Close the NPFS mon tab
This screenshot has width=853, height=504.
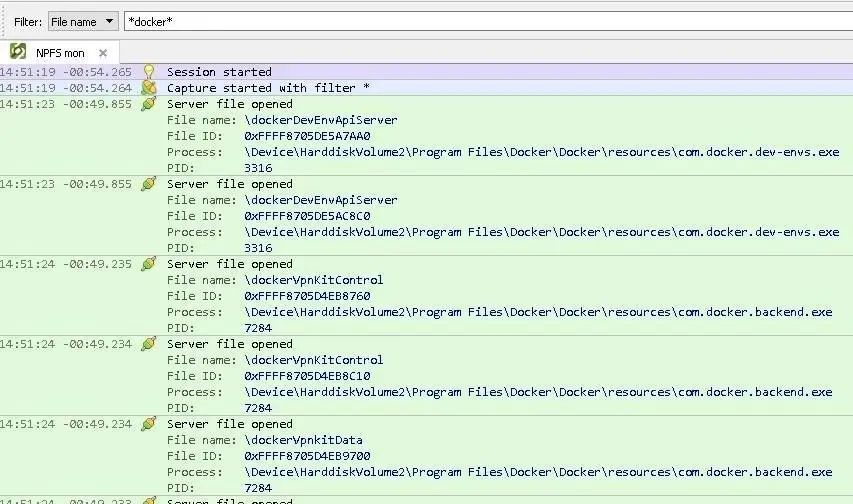coord(103,53)
